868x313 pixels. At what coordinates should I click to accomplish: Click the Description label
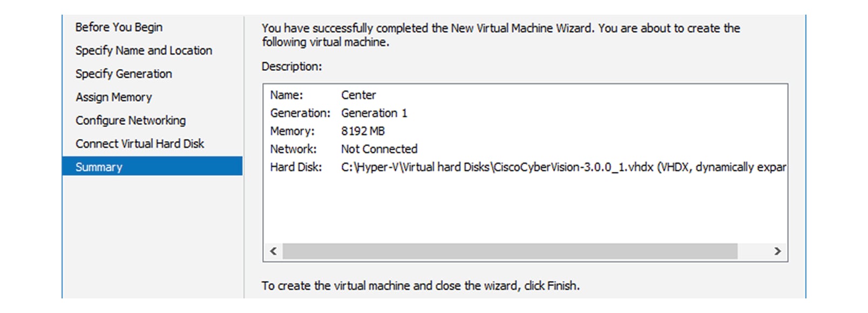291,66
